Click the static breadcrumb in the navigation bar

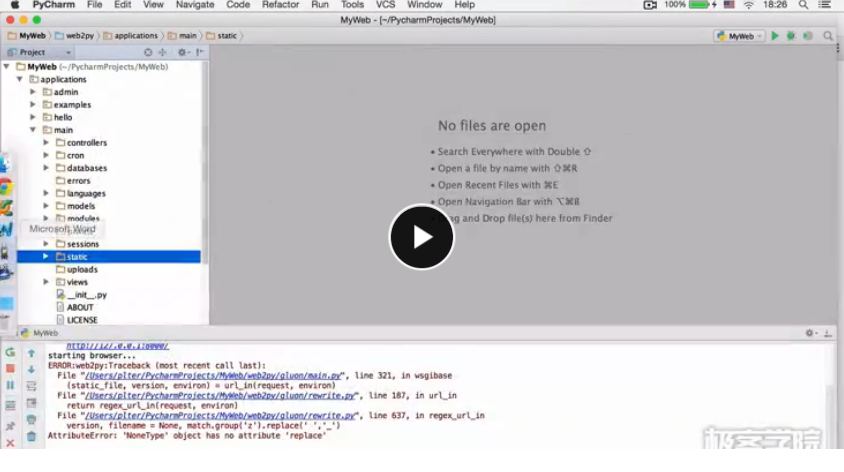coord(221,36)
